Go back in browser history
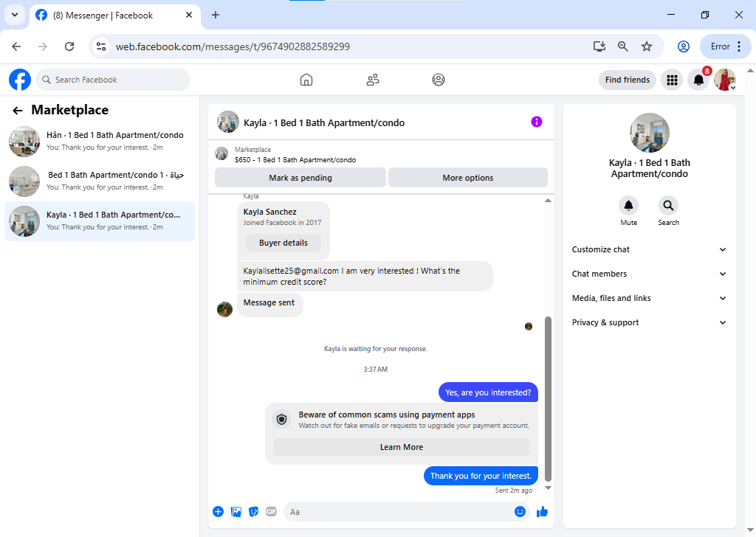756x537 pixels. 16,46
